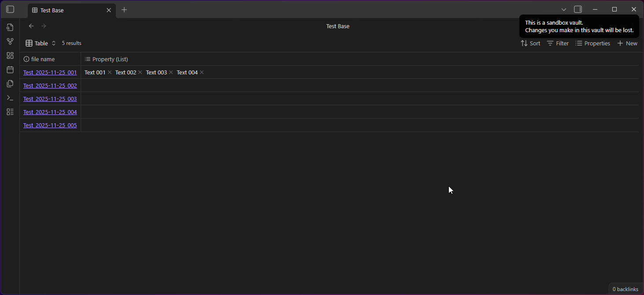
Task: Open the note Test_2025-11-25_003
Action: click(x=50, y=99)
